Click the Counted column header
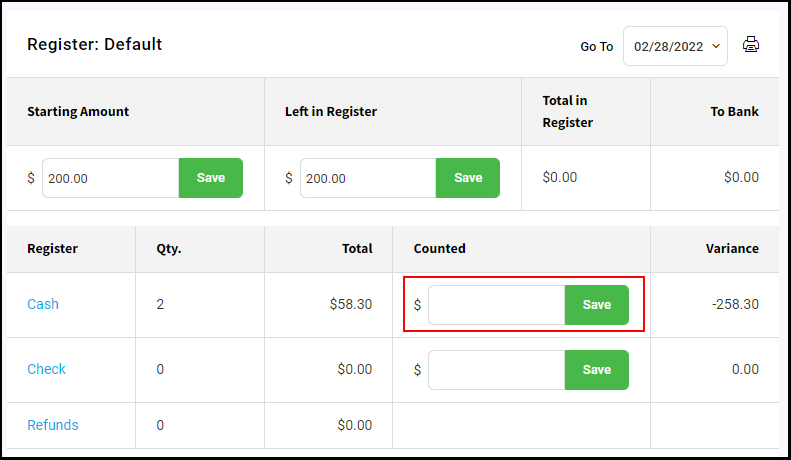Viewport: 791px width, 460px height. pyautogui.click(x=439, y=248)
